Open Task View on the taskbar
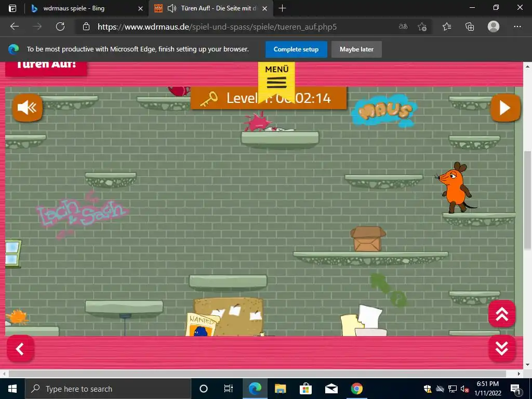Image resolution: width=532 pixels, height=399 pixels. click(229, 389)
